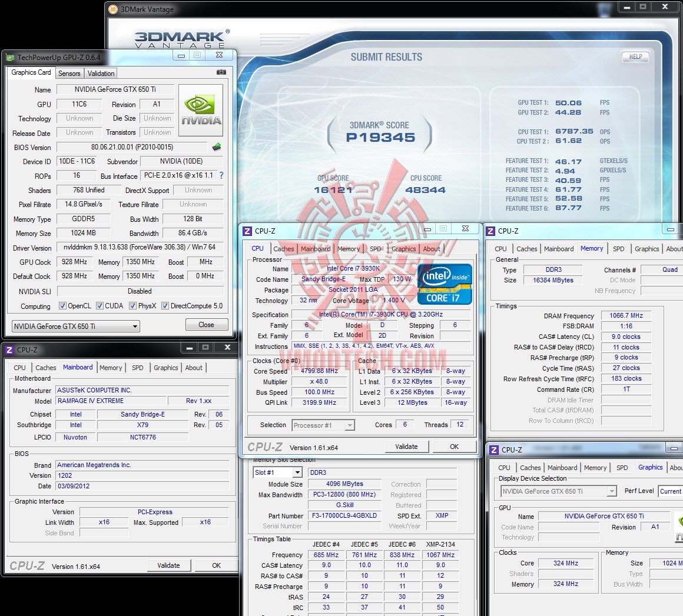The height and width of the screenshot is (616, 683).
Task: Click the Close button in GPU-Z
Action: tap(207, 325)
